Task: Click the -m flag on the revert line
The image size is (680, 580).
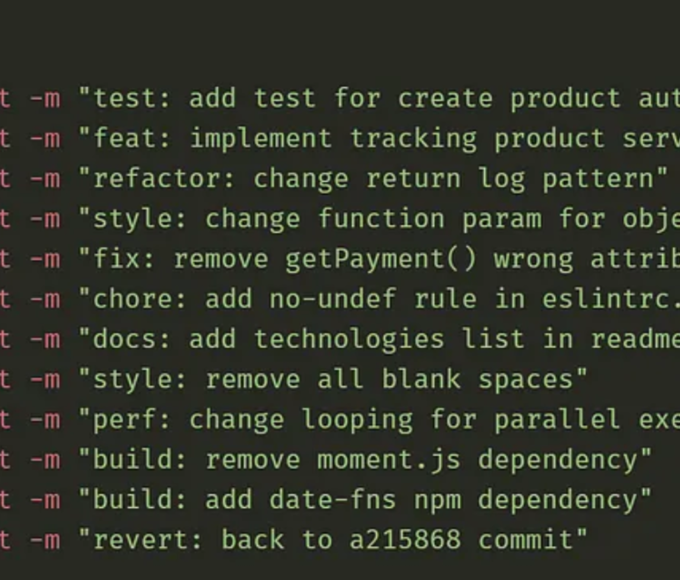Action: [x=44, y=541]
